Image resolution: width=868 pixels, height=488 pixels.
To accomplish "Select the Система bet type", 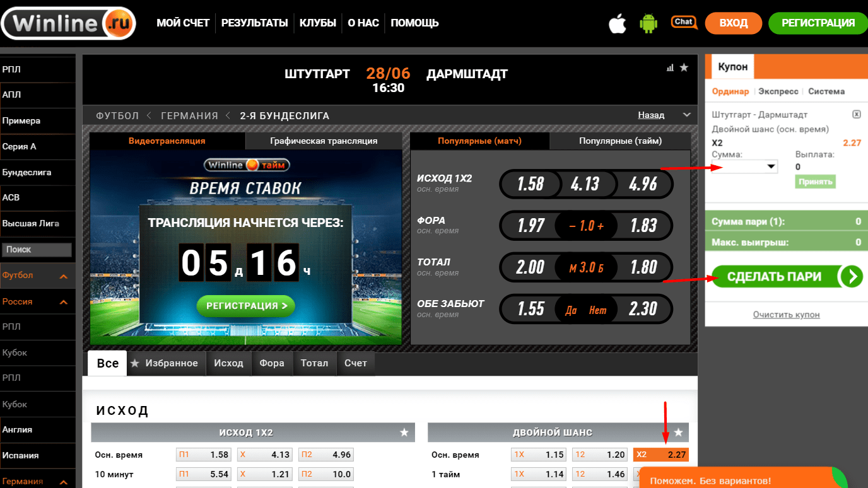I will pos(826,91).
